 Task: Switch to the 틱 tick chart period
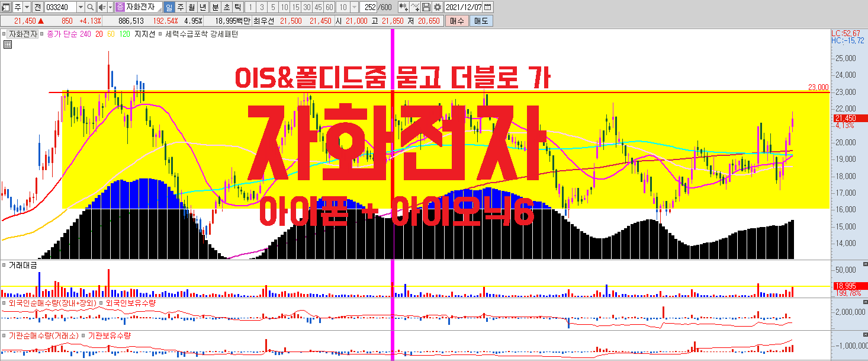point(237,7)
